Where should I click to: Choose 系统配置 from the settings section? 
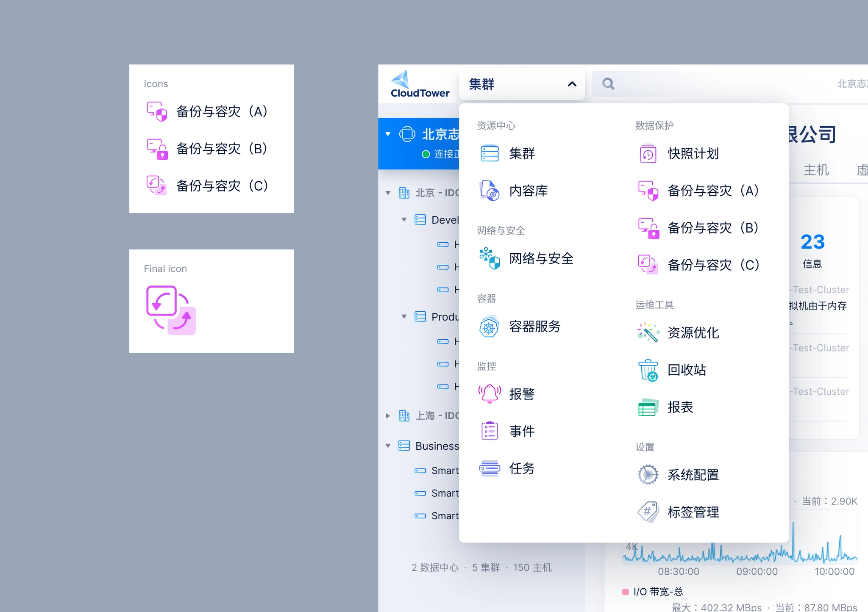693,475
